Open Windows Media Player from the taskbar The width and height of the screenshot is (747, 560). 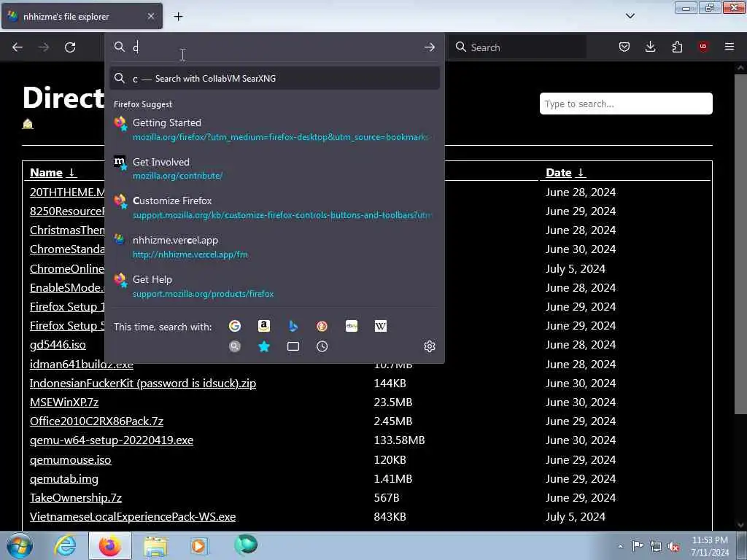pyautogui.click(x=199, y=545)
